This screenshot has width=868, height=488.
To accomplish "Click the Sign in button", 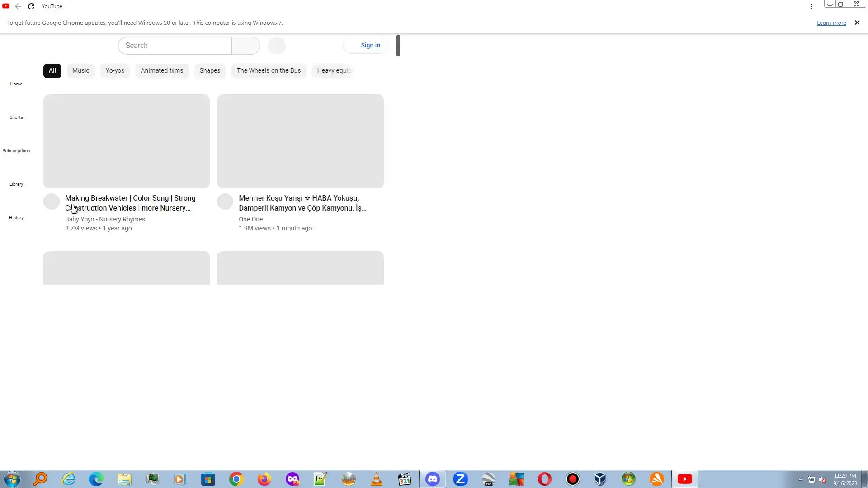I will click(365, 46).
